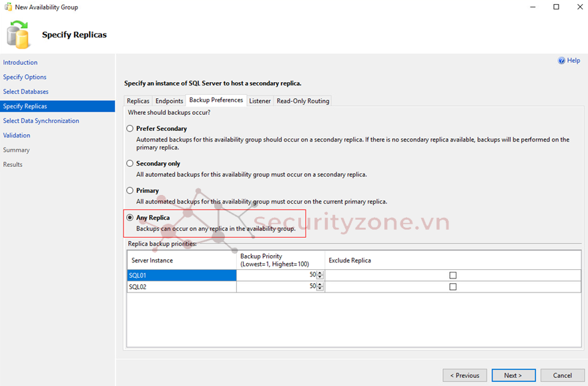
Task: Select the Secondary only backup option
Action: [x=130, y=164]
